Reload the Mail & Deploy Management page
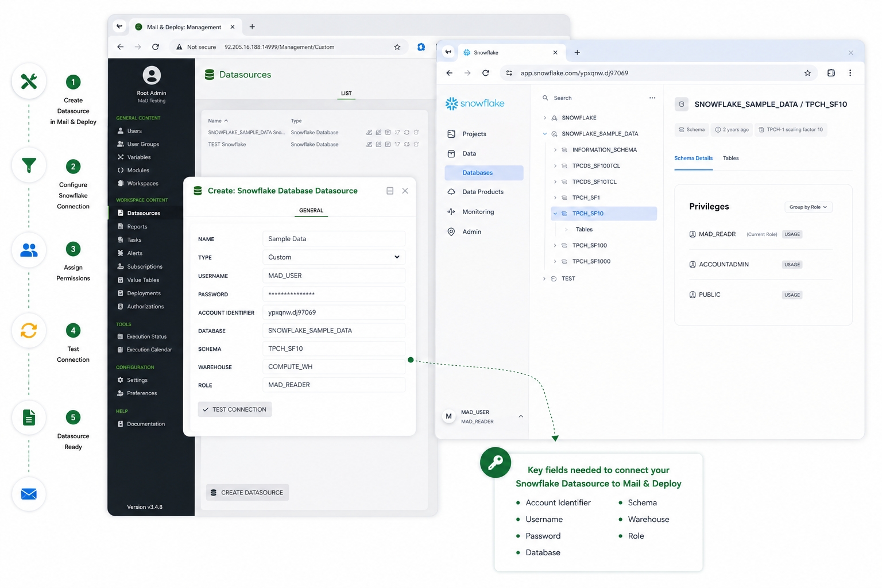882x588 pixels. (156, 47)
